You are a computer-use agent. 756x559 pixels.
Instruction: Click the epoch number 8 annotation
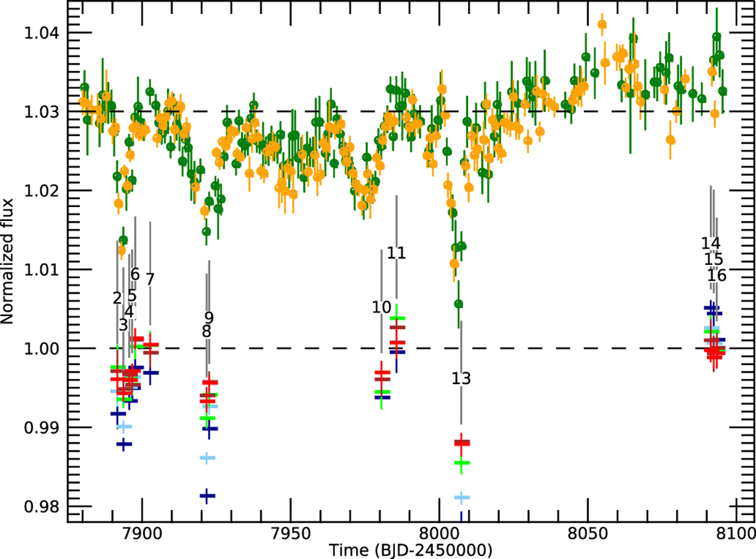[x=206, y=331]
